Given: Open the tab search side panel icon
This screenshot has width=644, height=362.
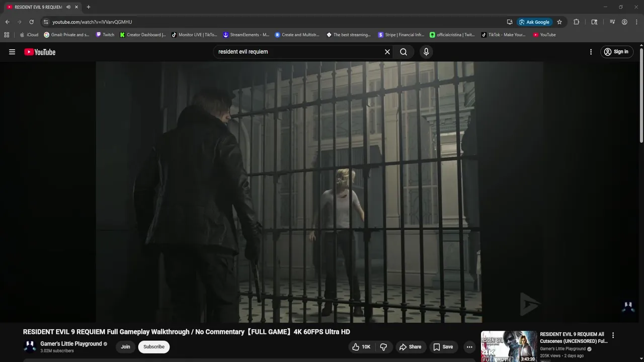Looking at the screenshot, I should pyautogui.click(x=594, y=22).
